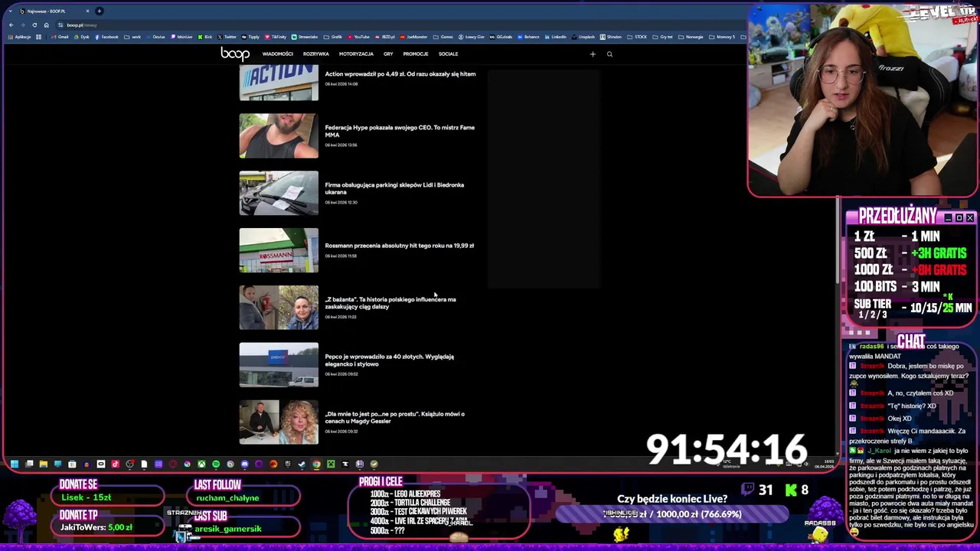Open a new browser tab with the plus
Viewport: 980px width, 551px height.
tap(100, 11)
